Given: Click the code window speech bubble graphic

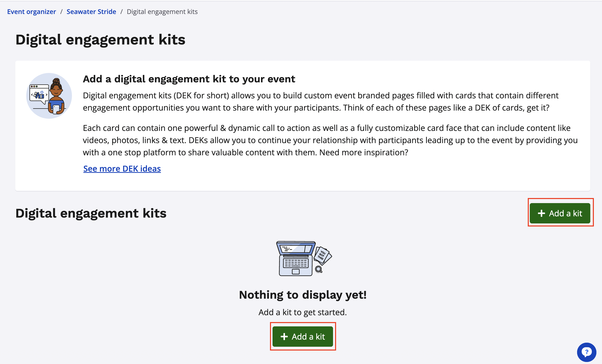Looking at the screenshot, I should click(39, 94).
